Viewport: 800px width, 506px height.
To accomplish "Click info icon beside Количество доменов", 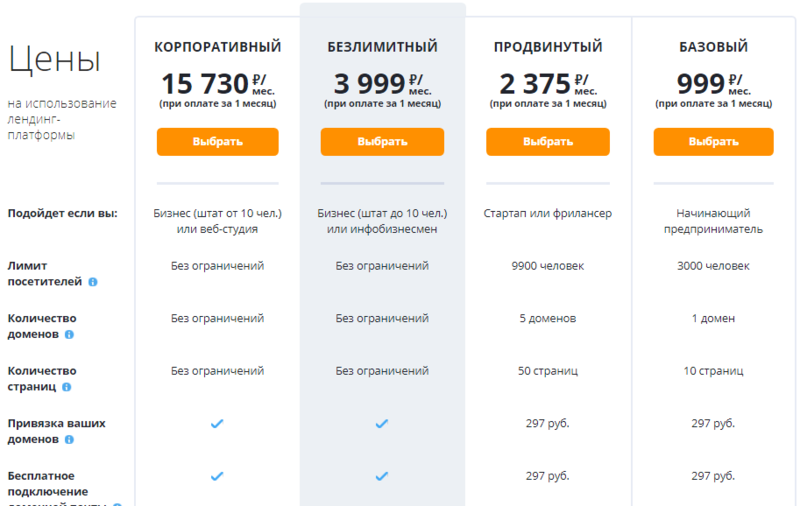I will pos(68,335).
